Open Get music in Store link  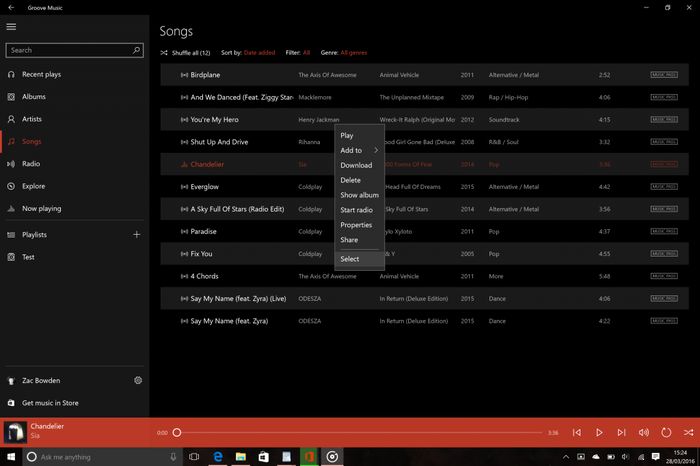(49, 401)
